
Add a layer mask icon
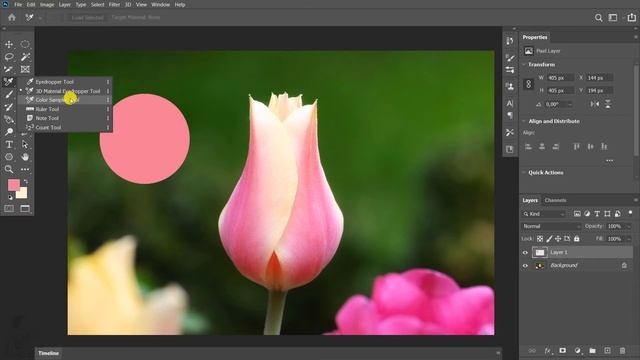pyautogui.click(x=562, y=351)
